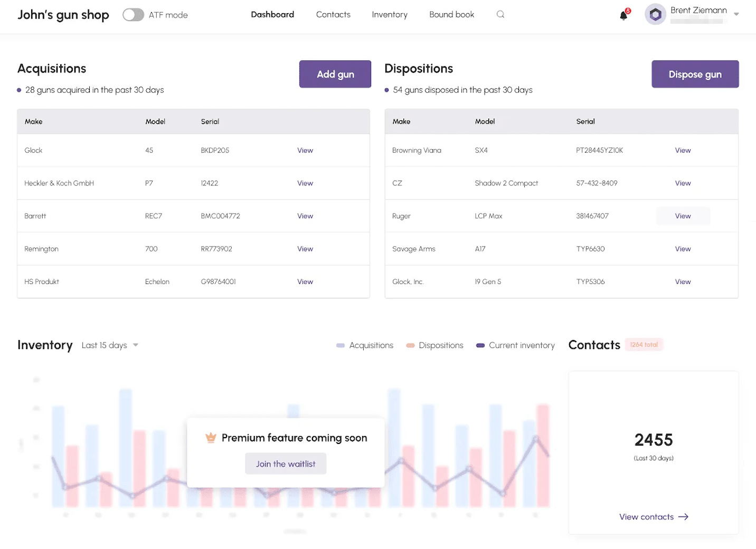Click the search magnifier icon
756x549 pixels.
coord(500,14)
